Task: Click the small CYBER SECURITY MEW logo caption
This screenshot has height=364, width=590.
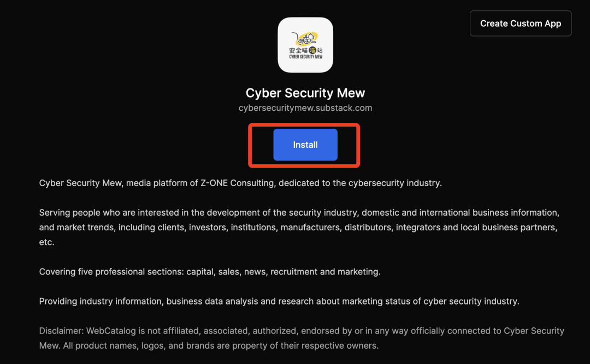Action: [x=305, y=57]
